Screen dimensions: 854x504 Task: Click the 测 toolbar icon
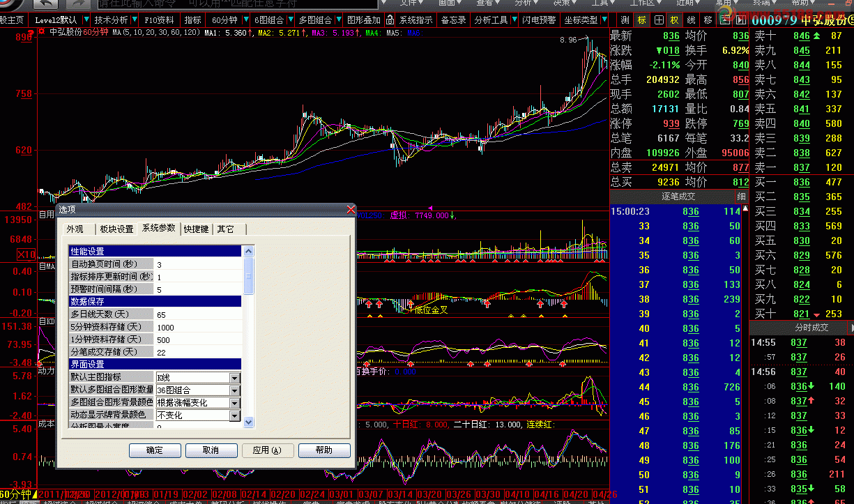(625, 20)
